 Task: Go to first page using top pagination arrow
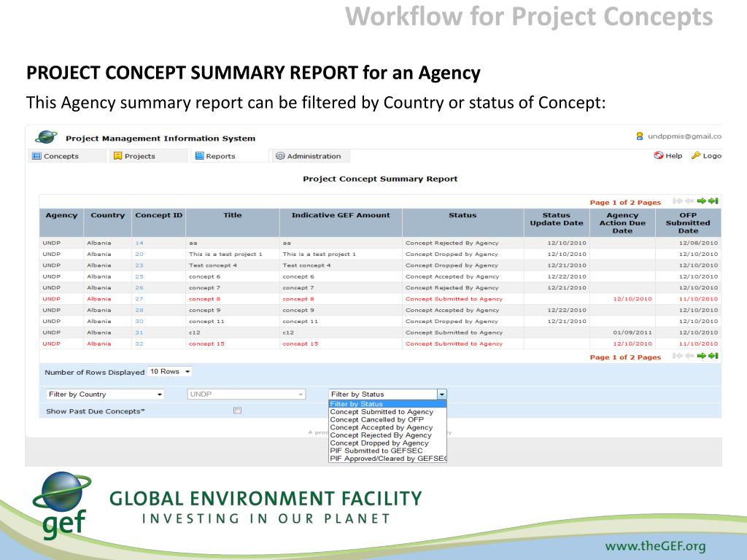pos(676,201)
